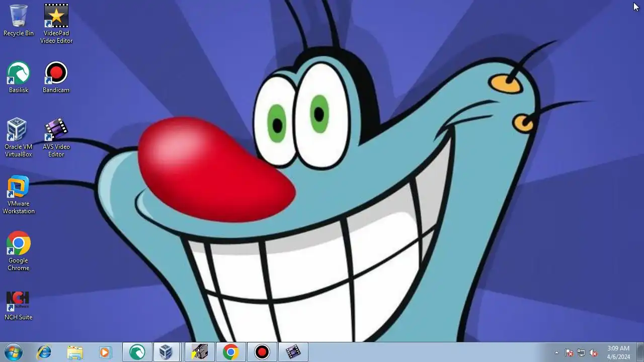Launch Internet Explorer from the taskbar

[44, 352]
